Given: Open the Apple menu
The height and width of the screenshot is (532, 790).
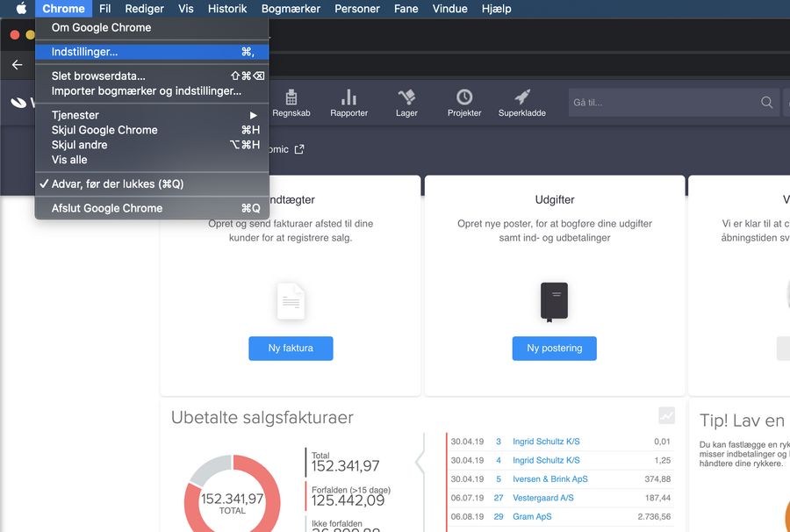Looking at the screenshot, I should 19,8.
